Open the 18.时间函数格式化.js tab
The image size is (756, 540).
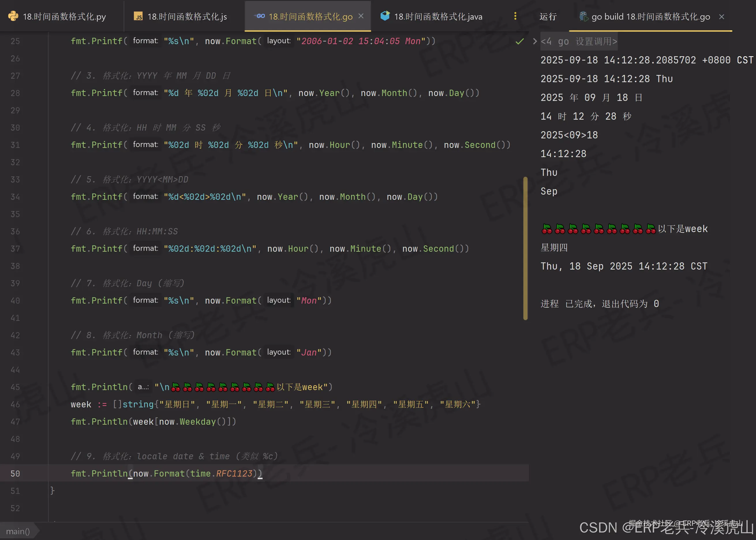point(187,17)
